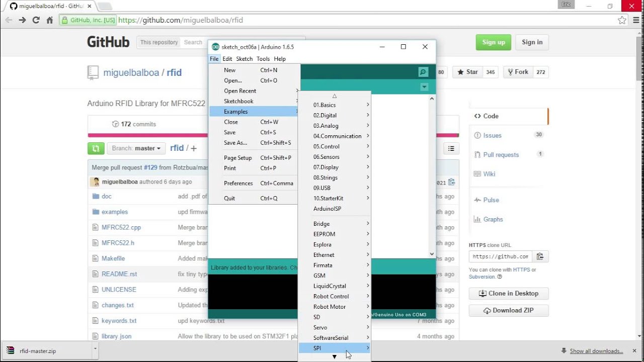Click the Sign in button

(x=532, y=42)
